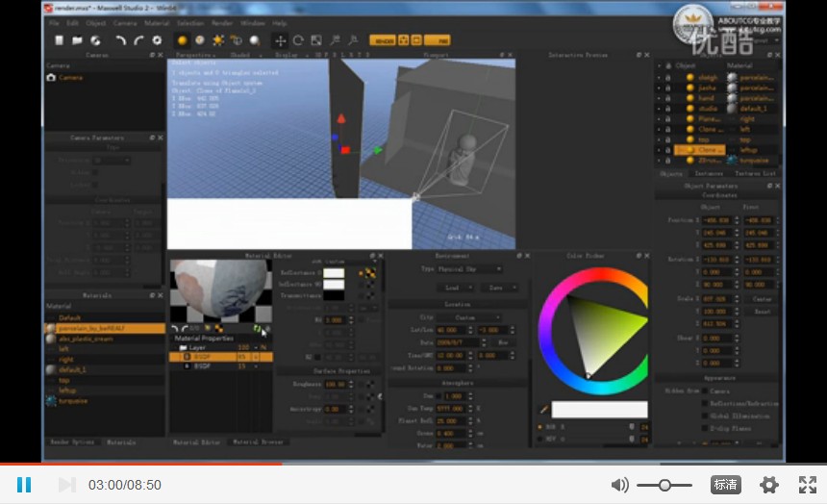Enter fullscreen video mode
The width and height of the screenshot is (827, 504).
(x=808, y=485)
